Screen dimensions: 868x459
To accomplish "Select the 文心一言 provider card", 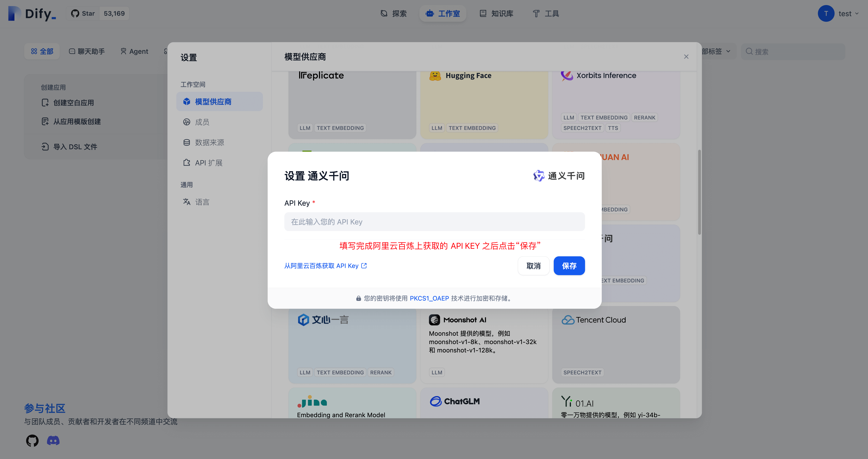I will pyautogui.click(x=352, y=346).
